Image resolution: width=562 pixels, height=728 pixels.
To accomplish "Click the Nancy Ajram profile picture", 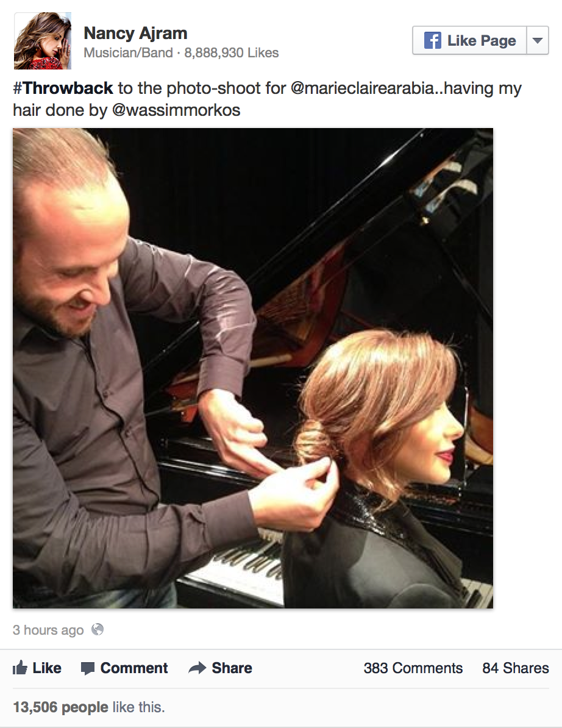I will point(43,41).
